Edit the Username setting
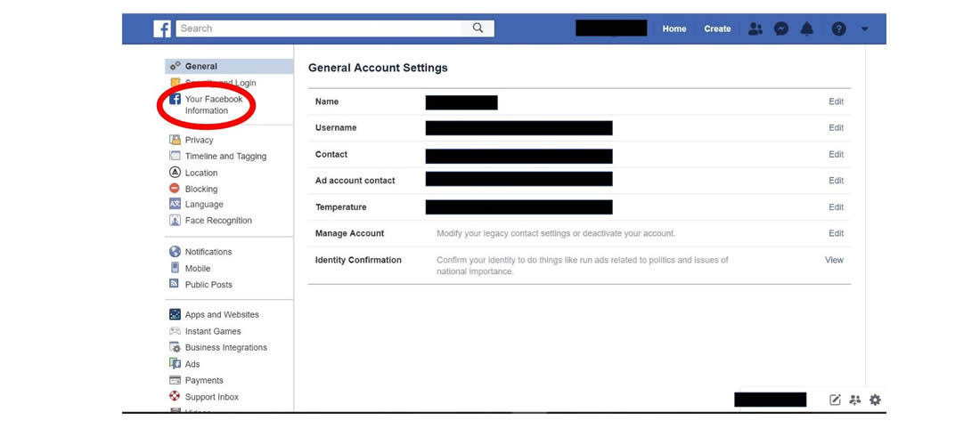The image size is (980, 445). [837, 128]
